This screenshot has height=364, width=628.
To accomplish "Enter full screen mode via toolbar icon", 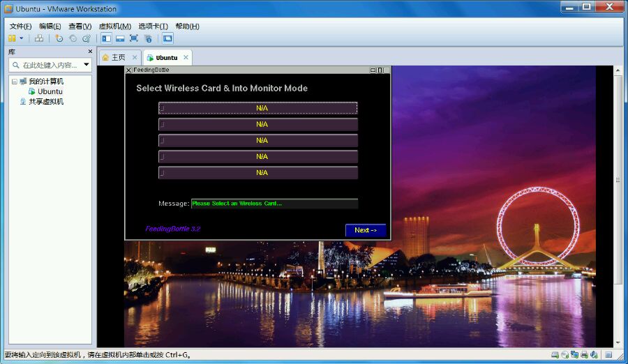I will click(x=134, y=38).
